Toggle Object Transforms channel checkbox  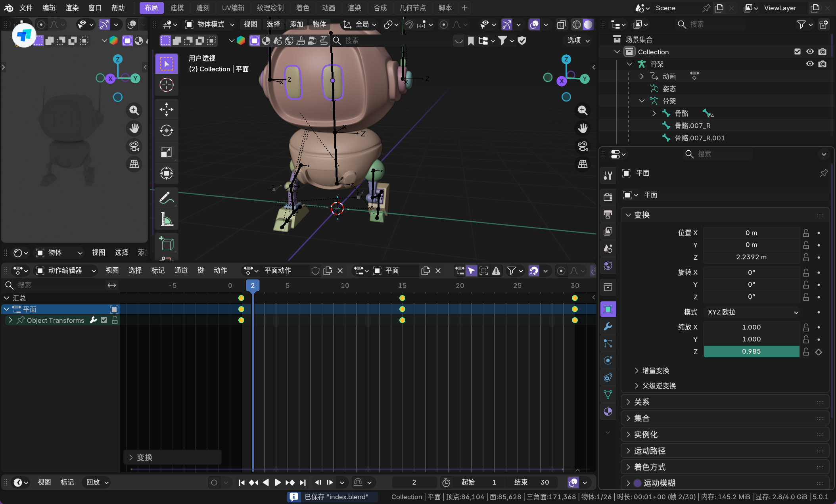tap(104, 320)
